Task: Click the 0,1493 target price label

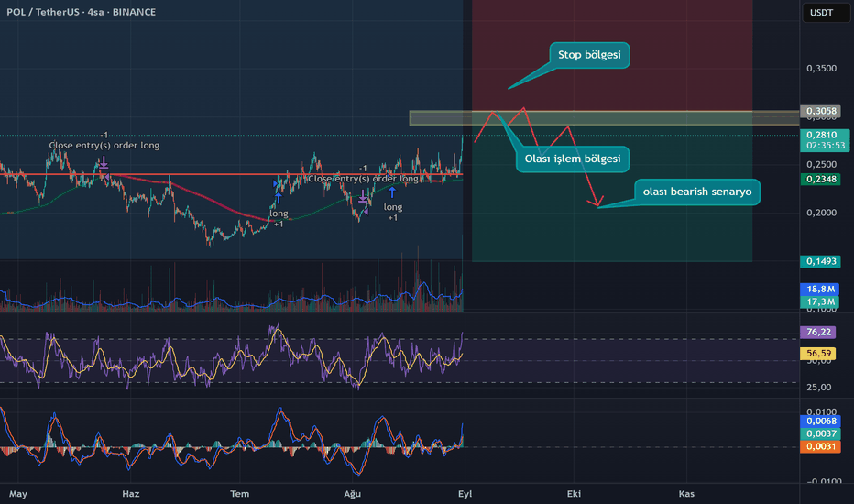Action: 821,261
